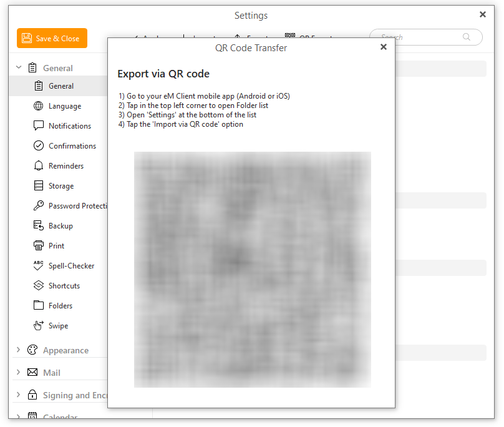Open Folders settings folder icon

[x=39, y=305]
